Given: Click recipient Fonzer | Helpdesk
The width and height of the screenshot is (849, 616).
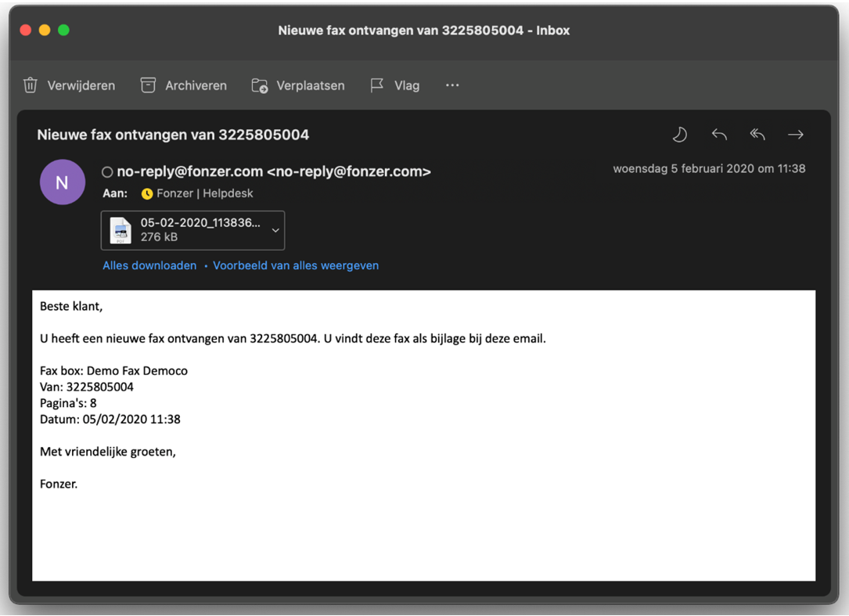Looking at the screenshot, I should click(x=205, y=193).
